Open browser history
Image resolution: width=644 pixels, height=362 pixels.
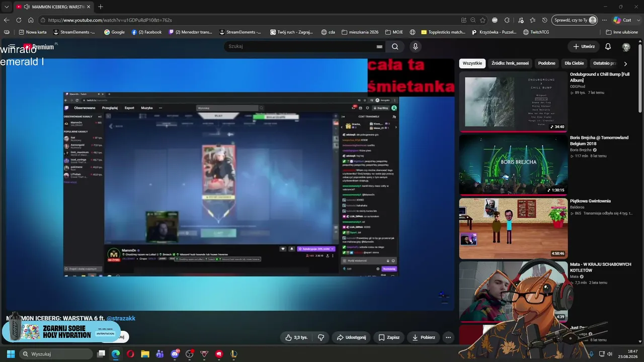(x=545, y=20)
